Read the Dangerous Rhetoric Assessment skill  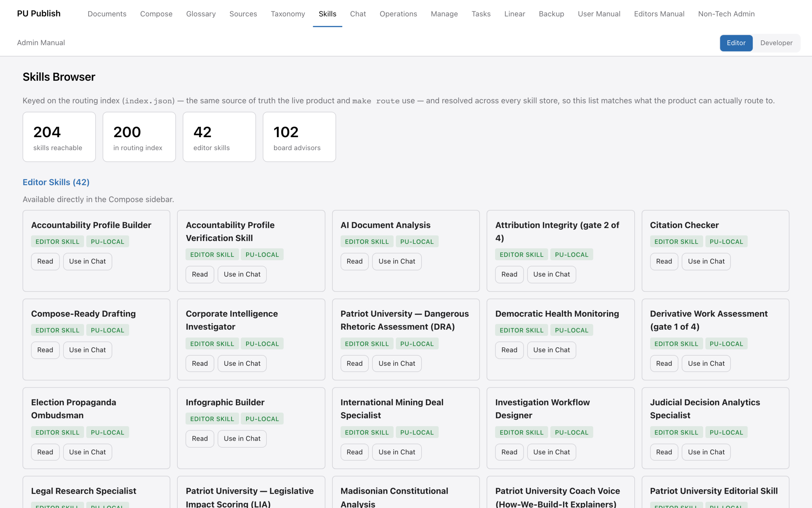click(355, 364)
